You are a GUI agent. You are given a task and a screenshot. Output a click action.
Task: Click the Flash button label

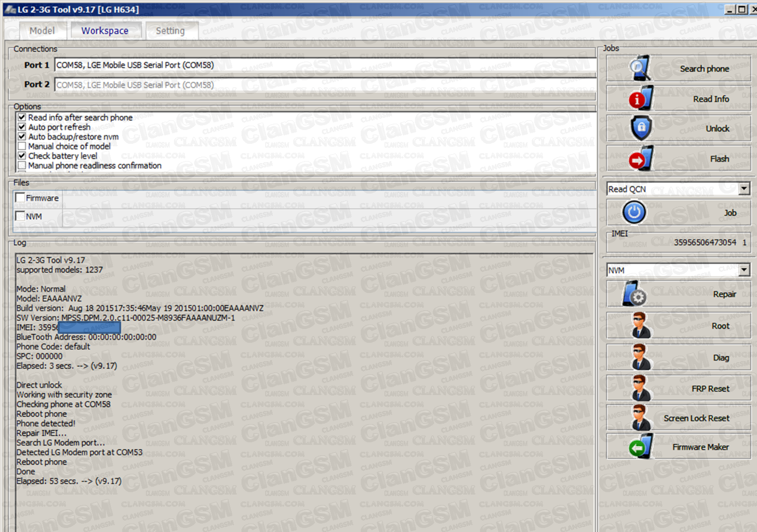[x=720, y=159]
